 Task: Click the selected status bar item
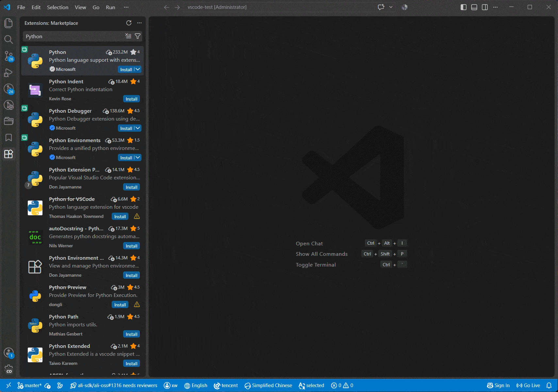(x=311, y=385)
